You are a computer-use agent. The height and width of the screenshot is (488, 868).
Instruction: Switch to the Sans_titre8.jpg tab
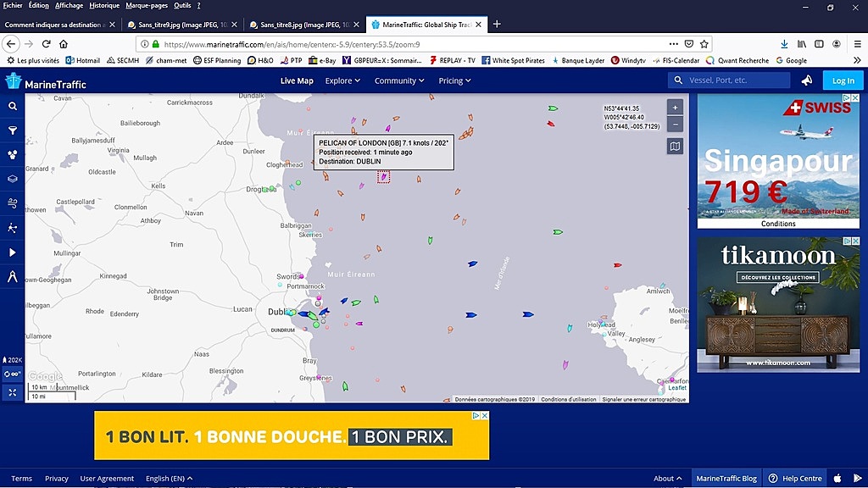point(303,25)
